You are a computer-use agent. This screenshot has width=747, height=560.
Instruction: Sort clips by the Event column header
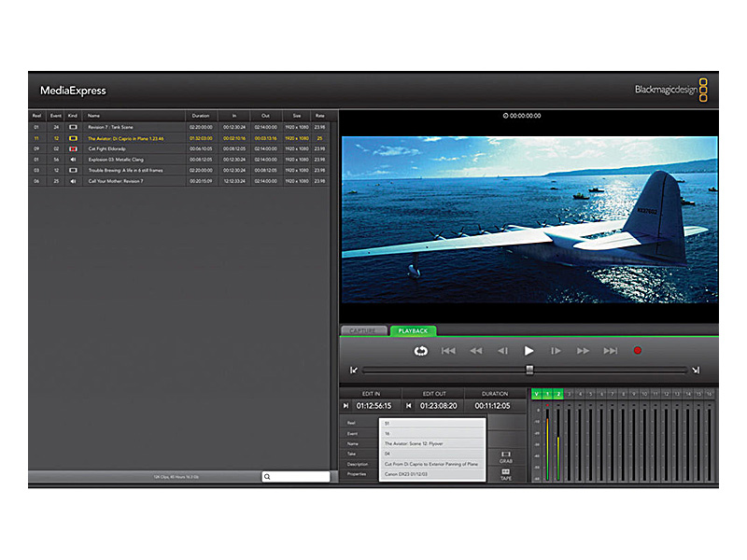coord(56,116)
